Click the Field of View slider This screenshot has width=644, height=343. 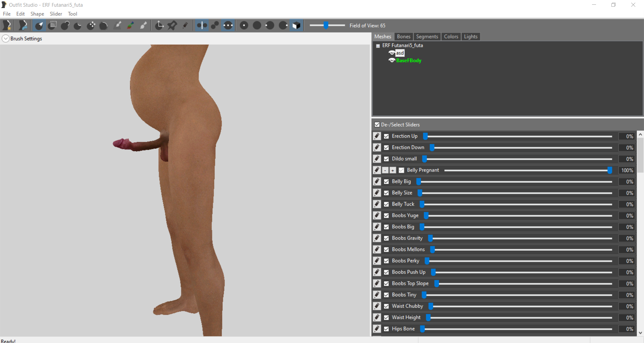pyautogui.click(x=327, y=26)
